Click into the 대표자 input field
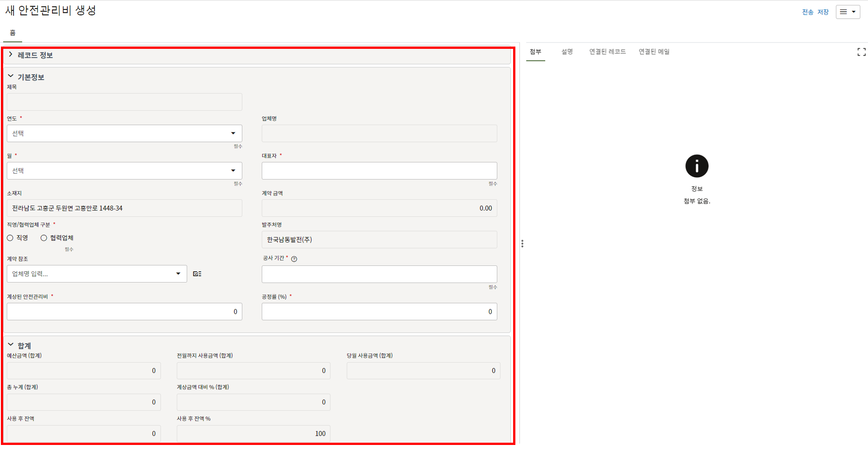This screenshot has width=868, height=454. coord(379,171)
